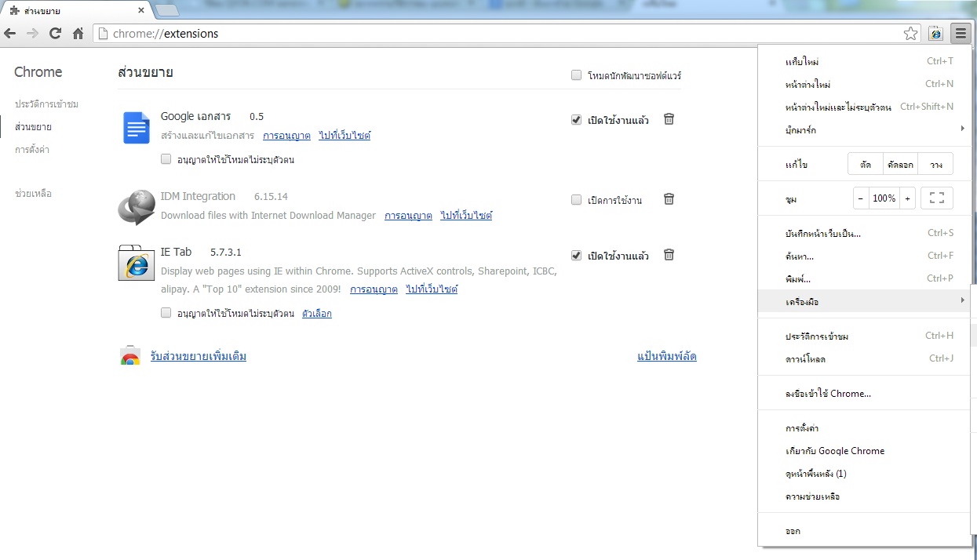Click the IDM Integration globe icon
Screen dimensions: 977x560
click(137, 208)
